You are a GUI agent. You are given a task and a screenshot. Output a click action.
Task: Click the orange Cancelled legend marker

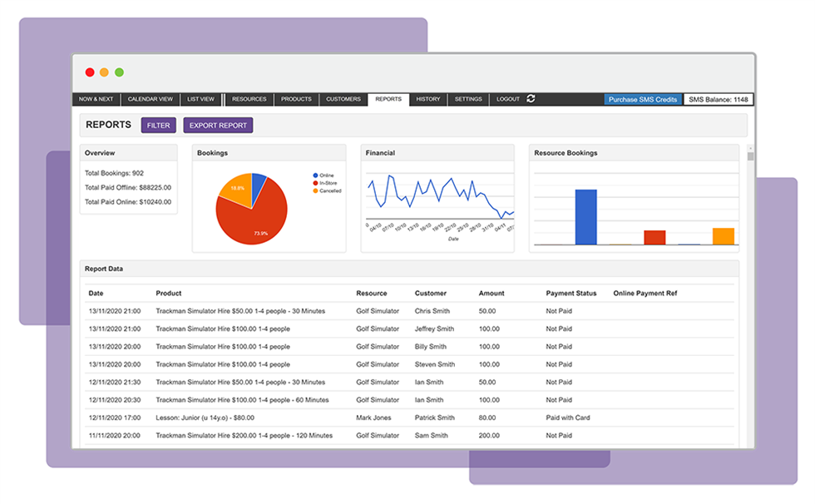coord(315,190)
